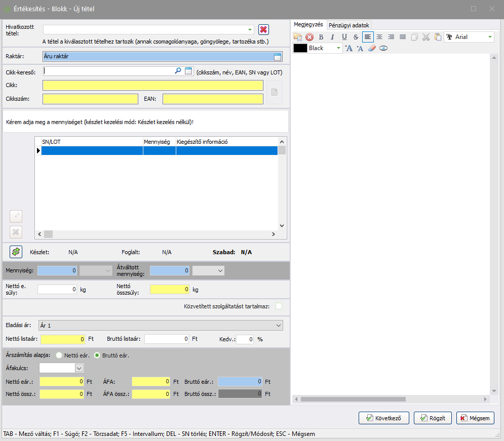Select the 'Nettó eár.' radio button
The image size is (504, 441).
click(59, 355)
